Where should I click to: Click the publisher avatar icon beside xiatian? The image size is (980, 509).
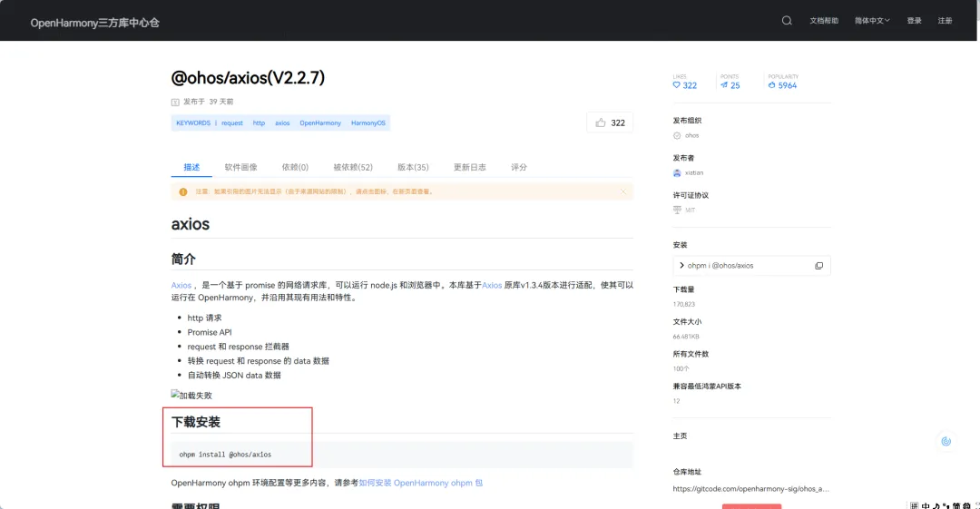click(x=677, y=173)
